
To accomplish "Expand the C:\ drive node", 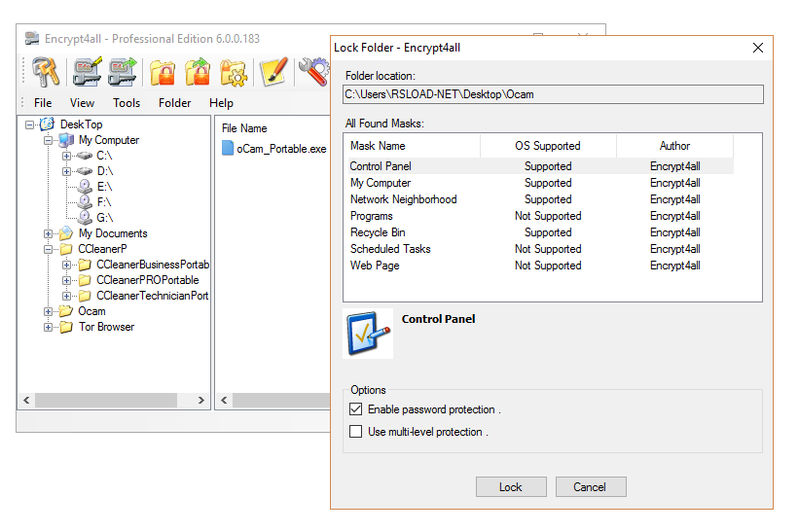I will point(66,156).
